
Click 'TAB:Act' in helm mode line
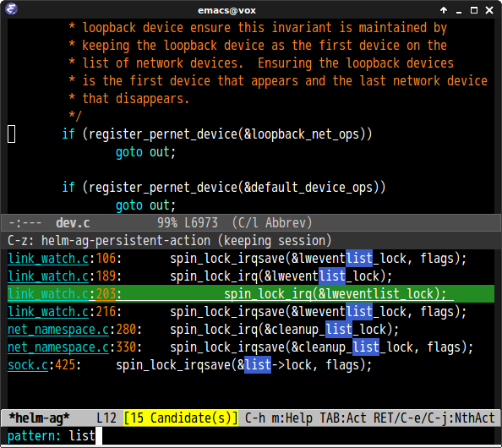click(343, 418)
